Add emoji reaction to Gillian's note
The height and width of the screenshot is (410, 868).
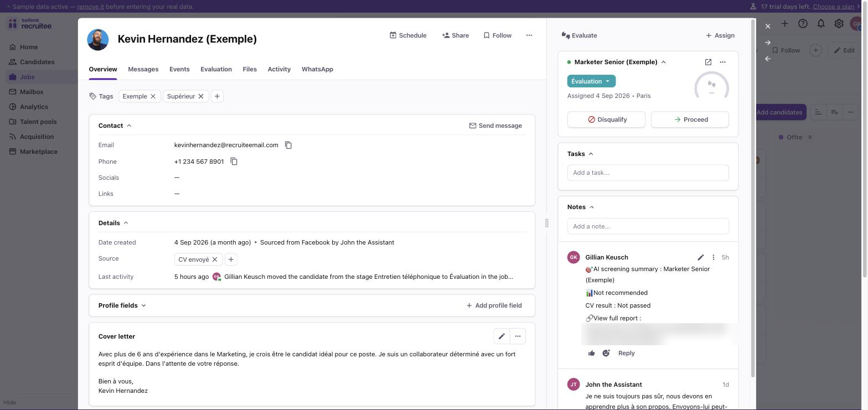point(606,353)
